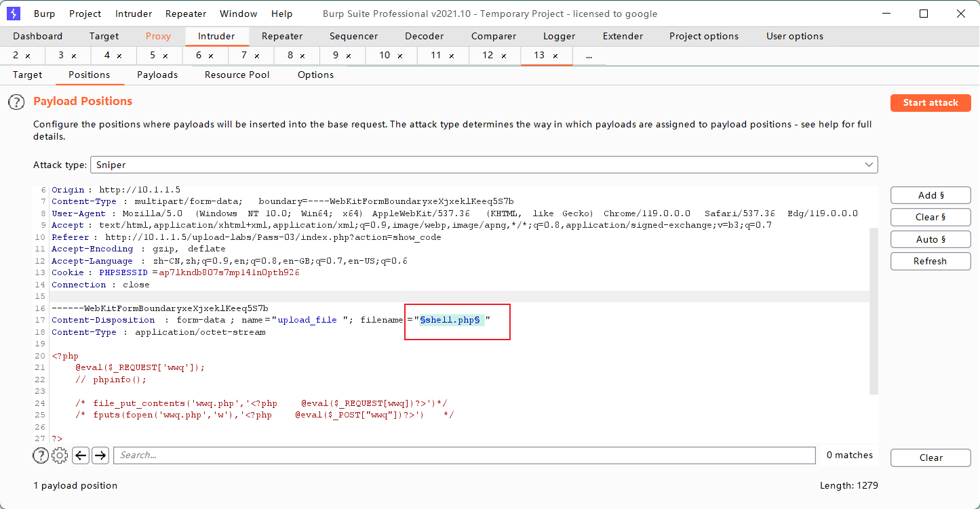Close Intruder attack tab 12
The width and height of the screenshot is (980, 509).
503,56
